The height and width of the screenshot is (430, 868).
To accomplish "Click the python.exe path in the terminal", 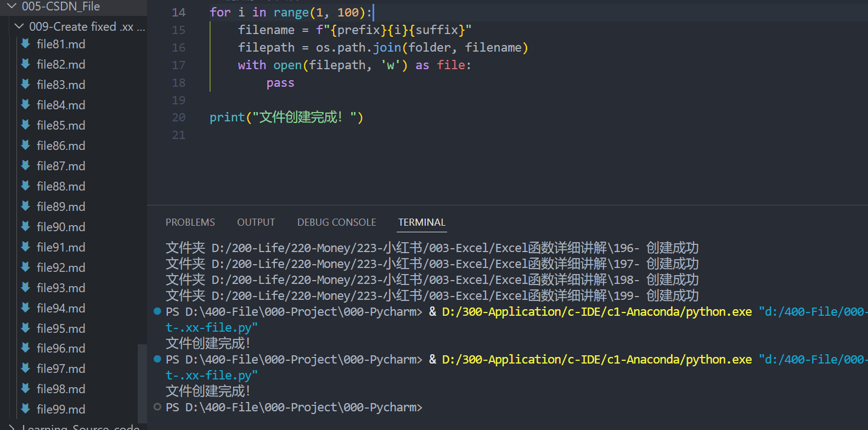I will point(596,311).
